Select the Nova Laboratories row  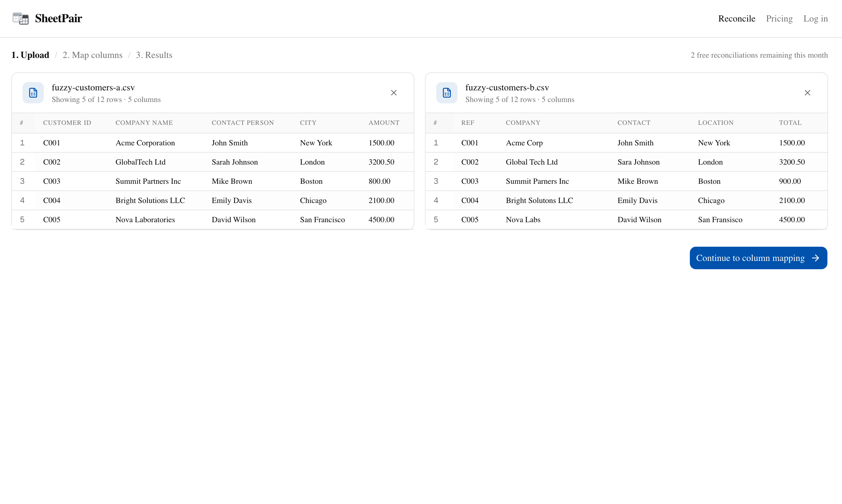[x=145, y=220]
